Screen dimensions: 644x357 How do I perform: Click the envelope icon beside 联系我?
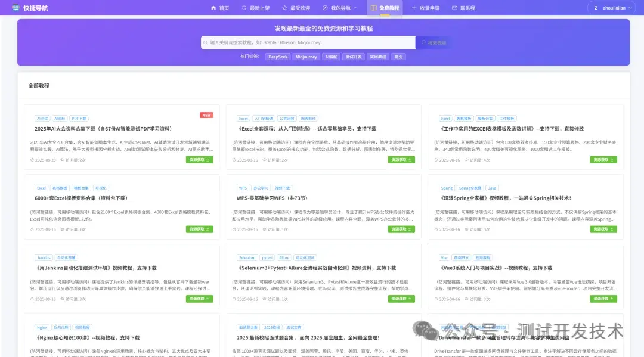[455, 8]
